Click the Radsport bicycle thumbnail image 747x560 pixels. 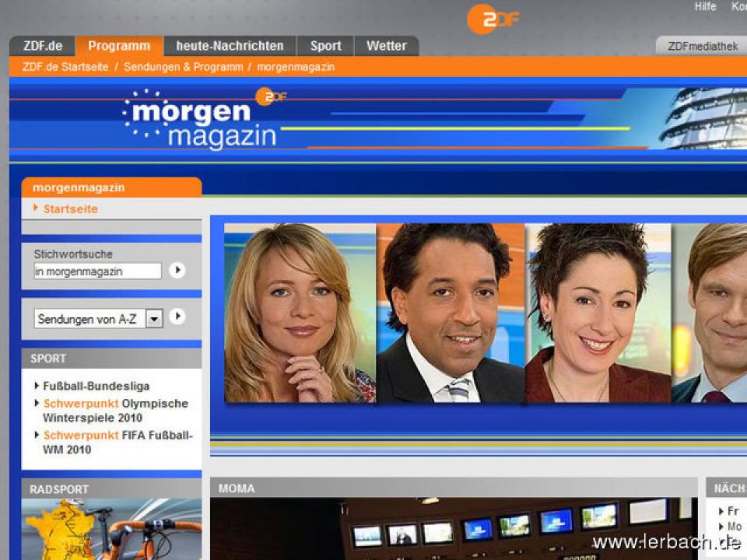[x=111, y=529]
